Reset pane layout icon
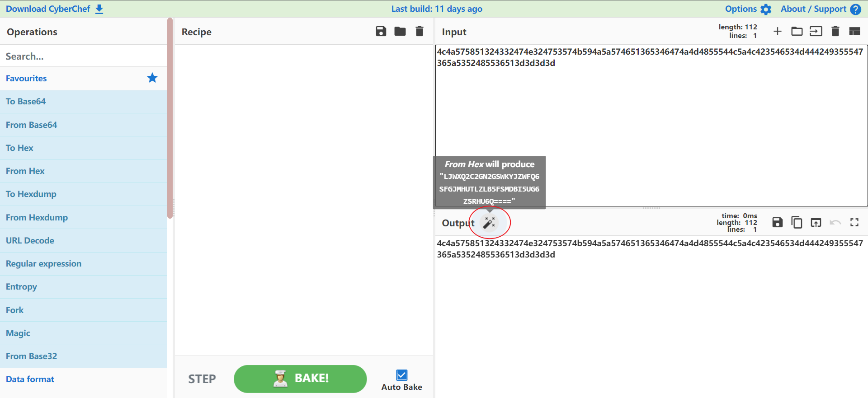Viewport: 868px width, 398px height. pos(854,31)
